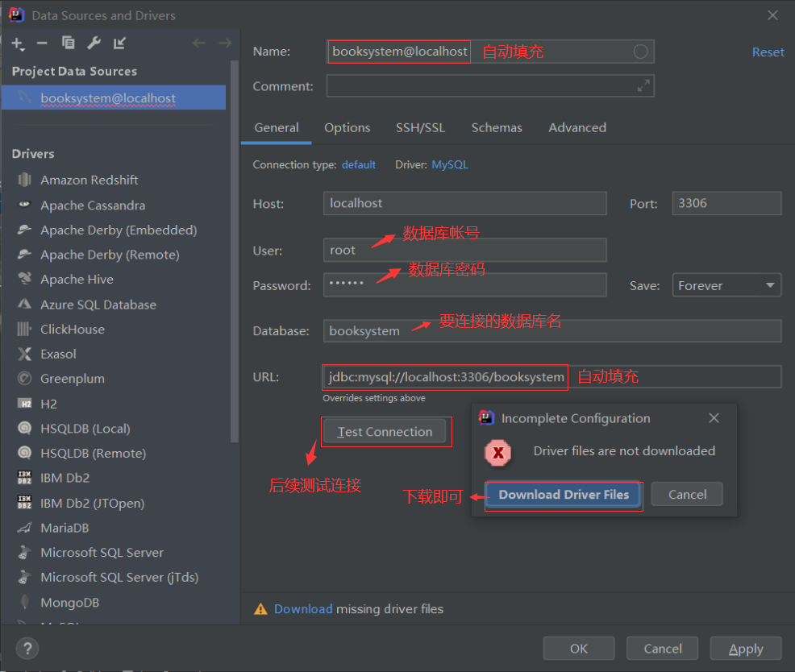Click the Comment text field
The height and width of the screenshot is (672, 795).
490,85
